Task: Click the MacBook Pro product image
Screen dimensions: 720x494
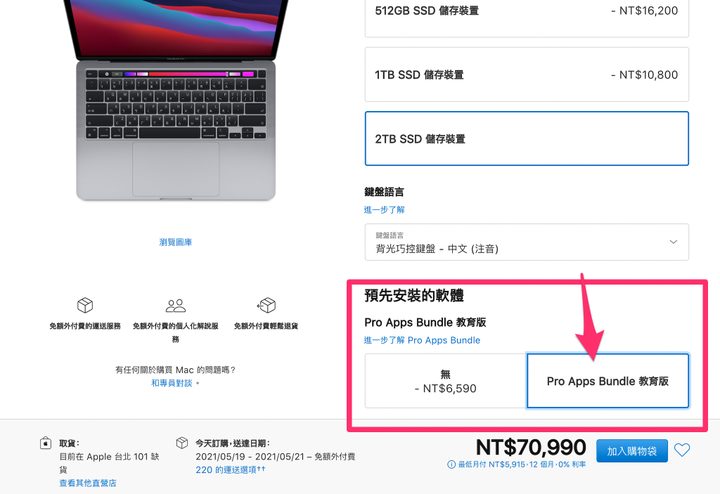Action: pyautogui.click(x=175, y=100)
